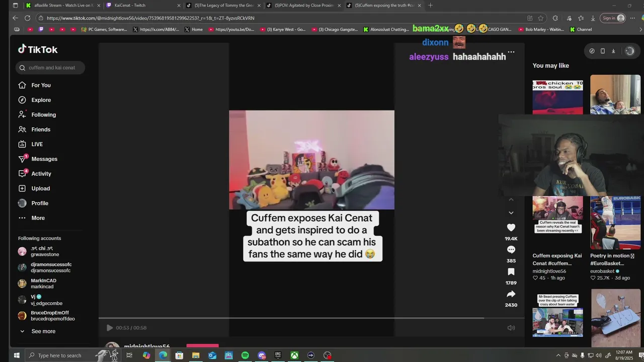Screen dimensions: 644x362
Task: Mute the video volume icon
Action: coord(511,328)
